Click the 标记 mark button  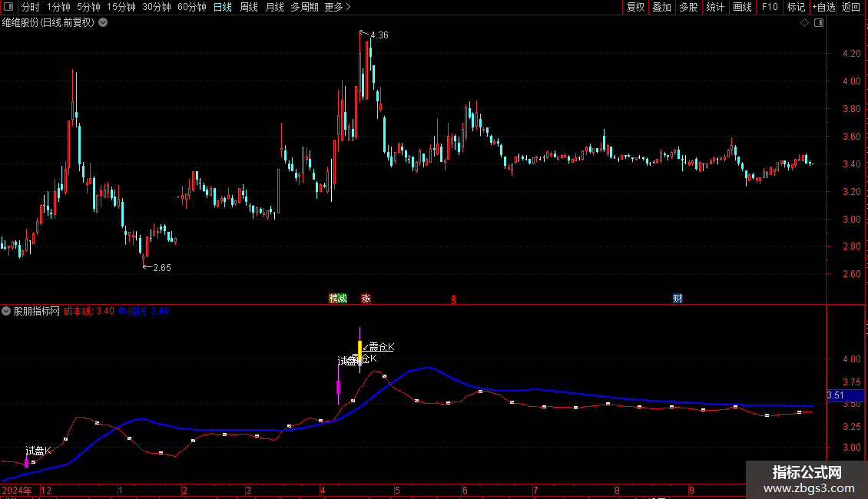[x=796, y=7]
